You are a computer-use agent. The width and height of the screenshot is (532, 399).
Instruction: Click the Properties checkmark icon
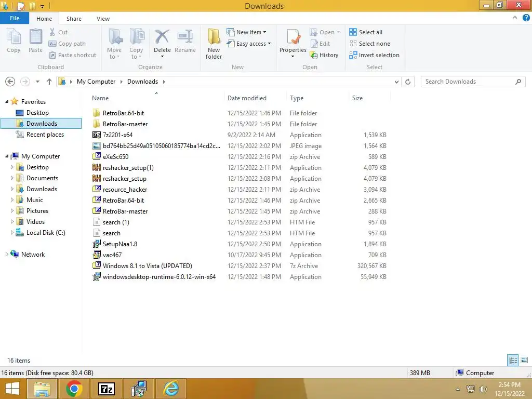coord(293,37)
